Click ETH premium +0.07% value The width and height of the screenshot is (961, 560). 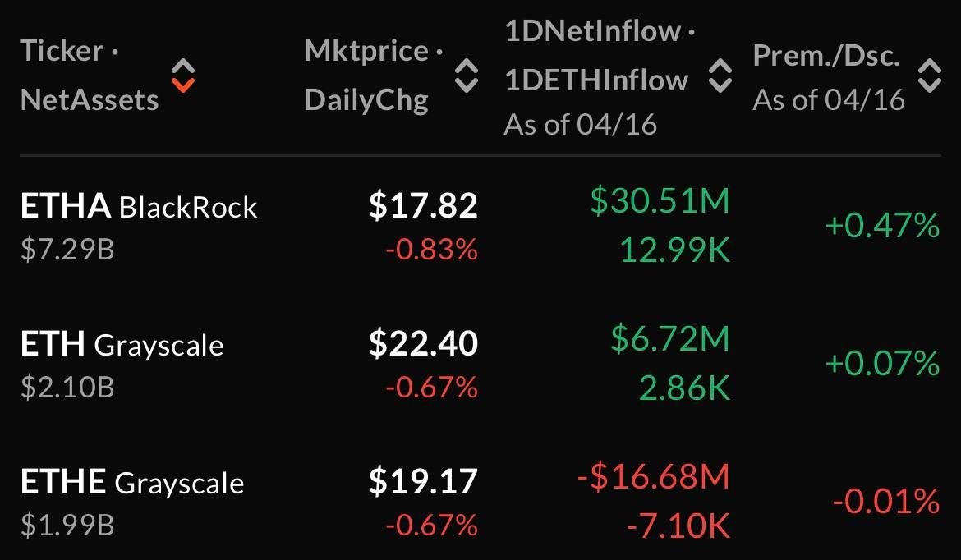882,362
